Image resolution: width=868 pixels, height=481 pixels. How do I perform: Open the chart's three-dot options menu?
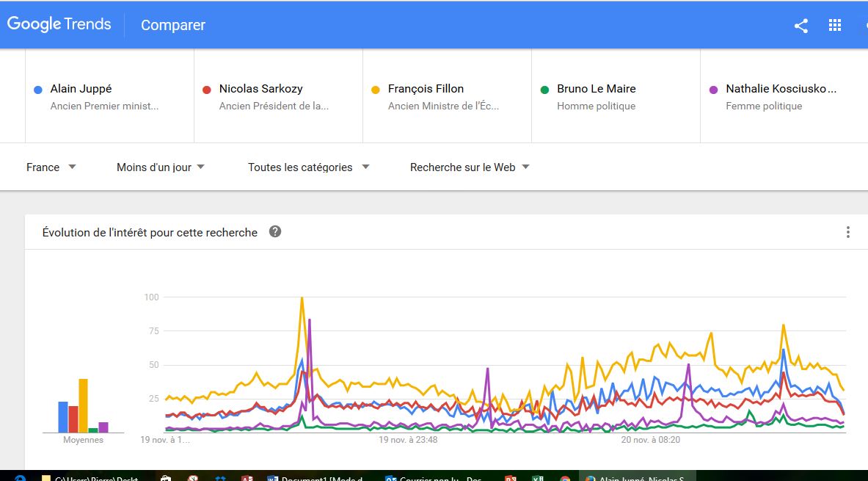click(x=847, y=232)
